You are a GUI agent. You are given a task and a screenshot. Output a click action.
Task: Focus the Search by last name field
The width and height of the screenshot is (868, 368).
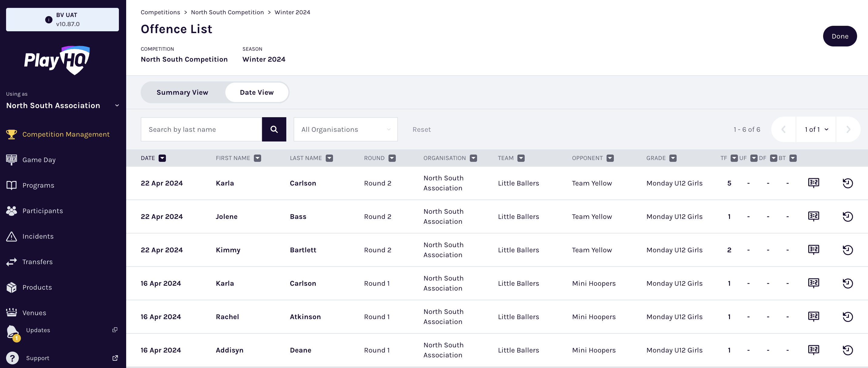[x=201, y=129]
